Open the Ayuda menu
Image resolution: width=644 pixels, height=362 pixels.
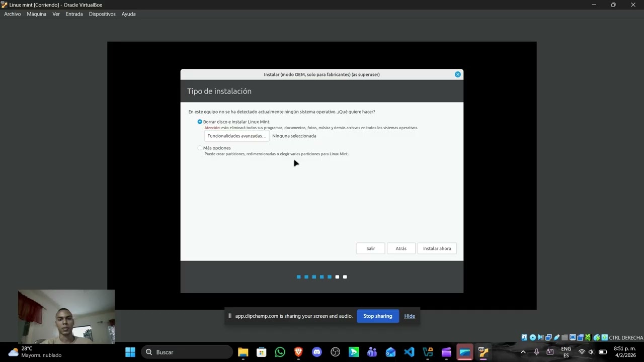(128, 14)
